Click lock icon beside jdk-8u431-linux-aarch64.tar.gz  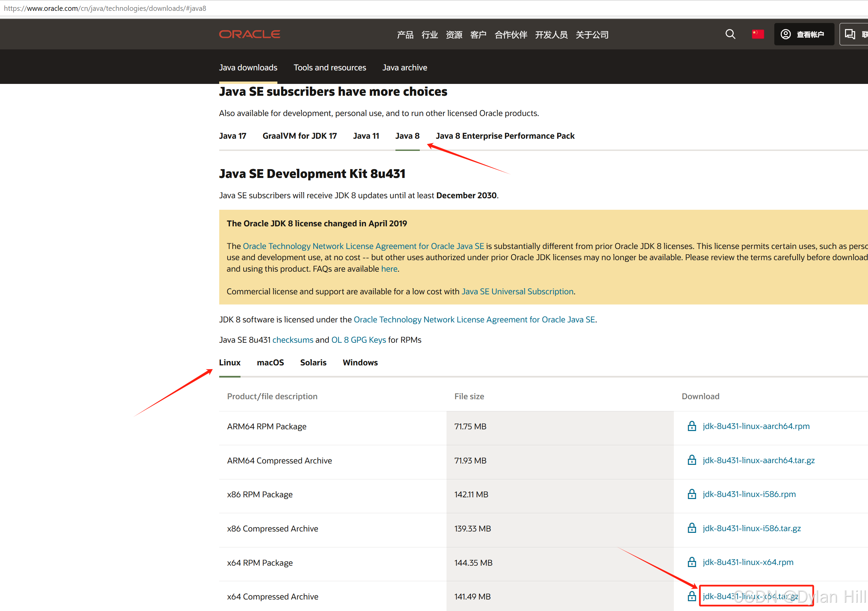691,460
